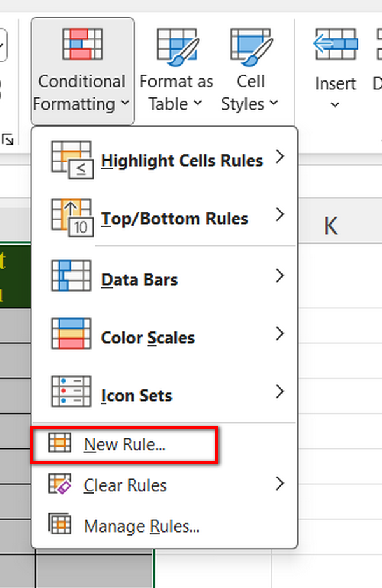Click the Insert cells icon
Image resolution: width=382 pixels, height=588 pixels.
click(x=335, y=45)
